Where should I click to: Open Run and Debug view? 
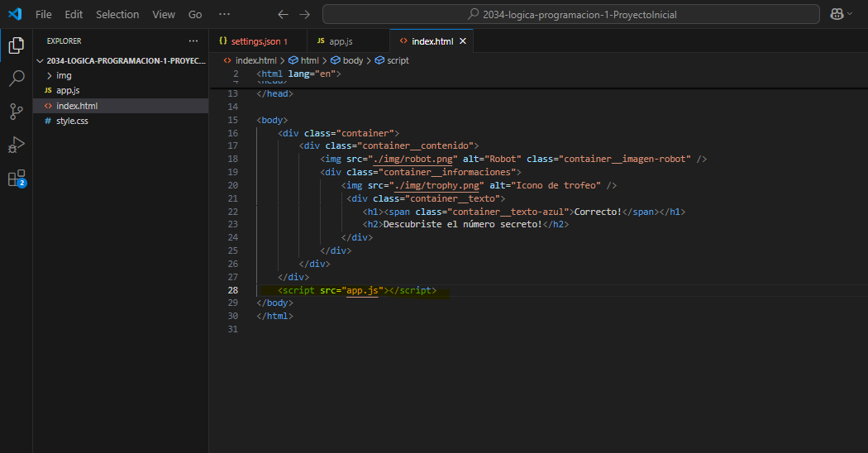[x=16, y=145]
